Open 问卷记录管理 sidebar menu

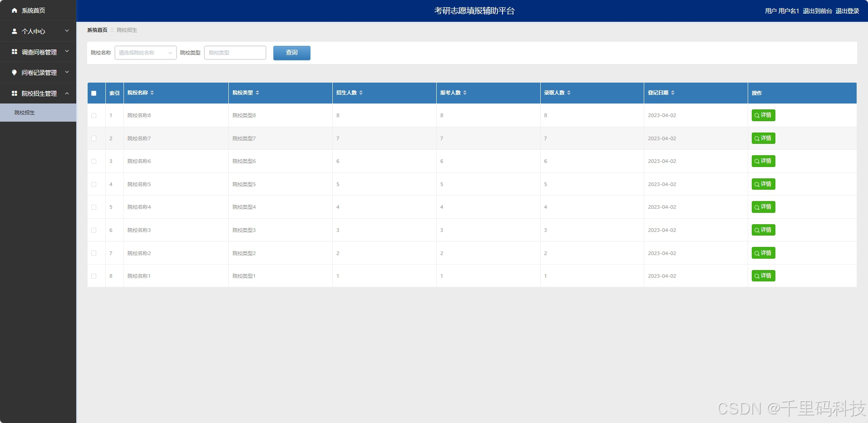38,73
